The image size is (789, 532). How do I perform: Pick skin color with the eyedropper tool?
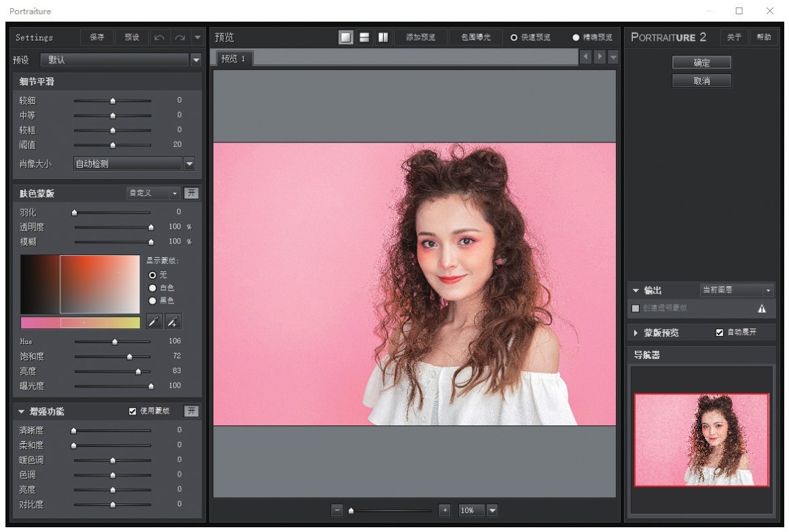click(153, 322)
